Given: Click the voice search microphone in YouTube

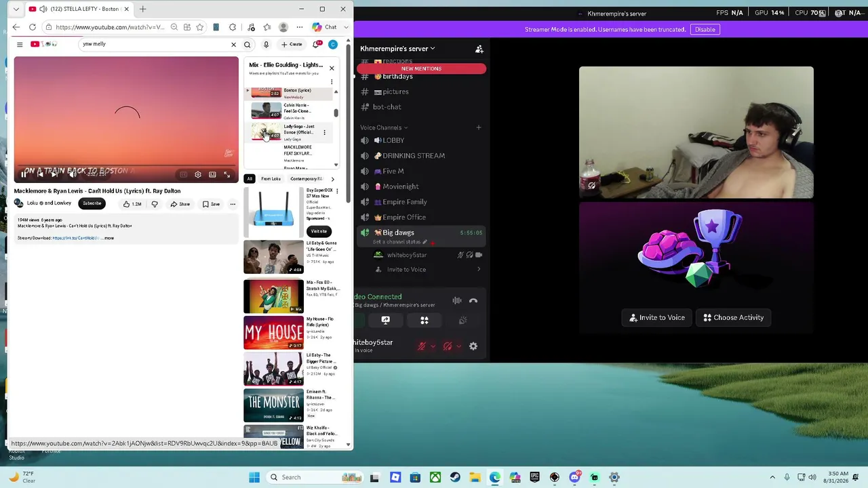Looking at the screenshot, I should tap(266, 45).
